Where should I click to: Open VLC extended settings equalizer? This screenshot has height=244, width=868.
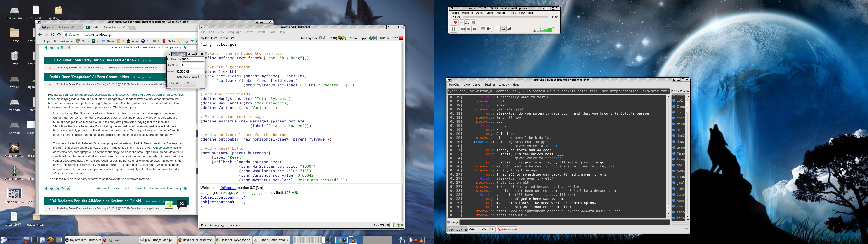tap(489, 29)
